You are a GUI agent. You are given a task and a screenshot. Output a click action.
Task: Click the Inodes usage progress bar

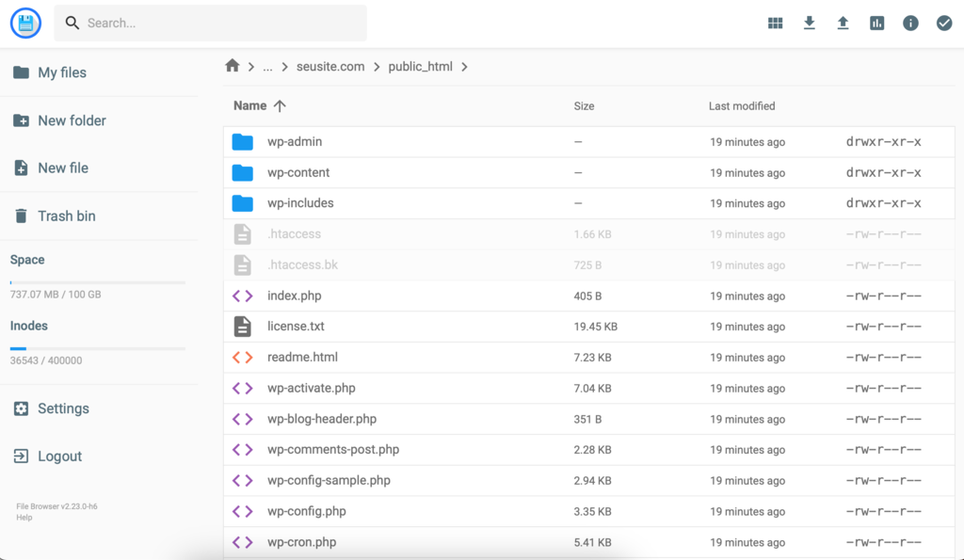97,348
